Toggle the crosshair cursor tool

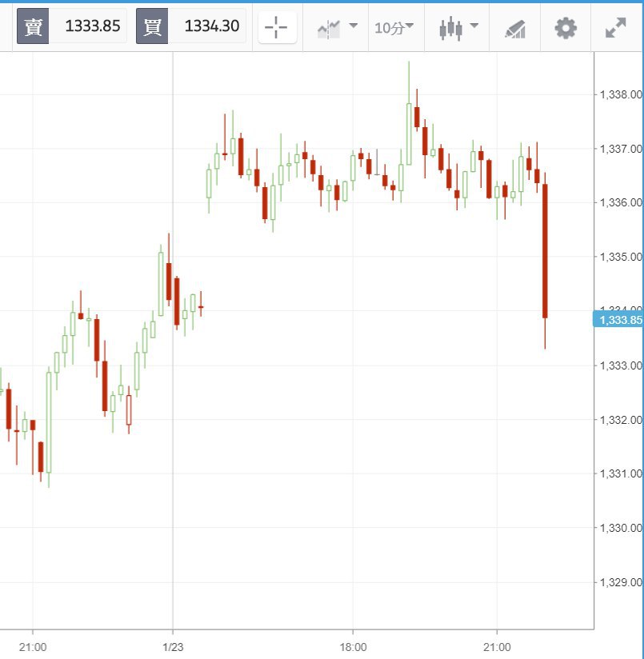tap(276, 27)
